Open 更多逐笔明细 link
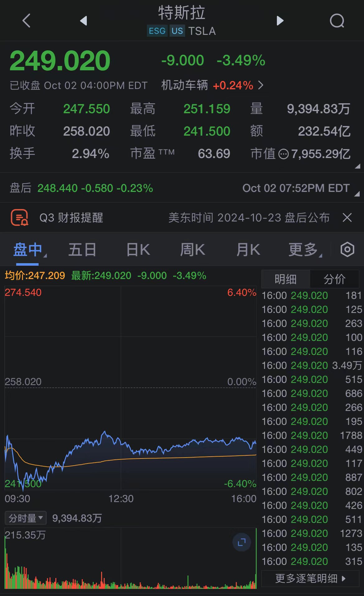Screen dimensions: 364x596 point(310,579)
